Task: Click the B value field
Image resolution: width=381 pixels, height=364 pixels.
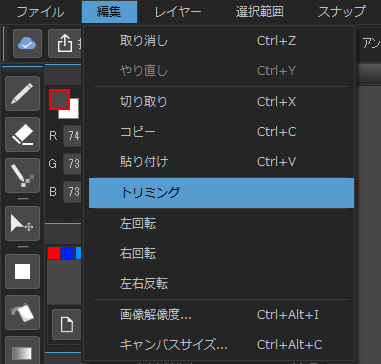Action: tap(72, 192)
